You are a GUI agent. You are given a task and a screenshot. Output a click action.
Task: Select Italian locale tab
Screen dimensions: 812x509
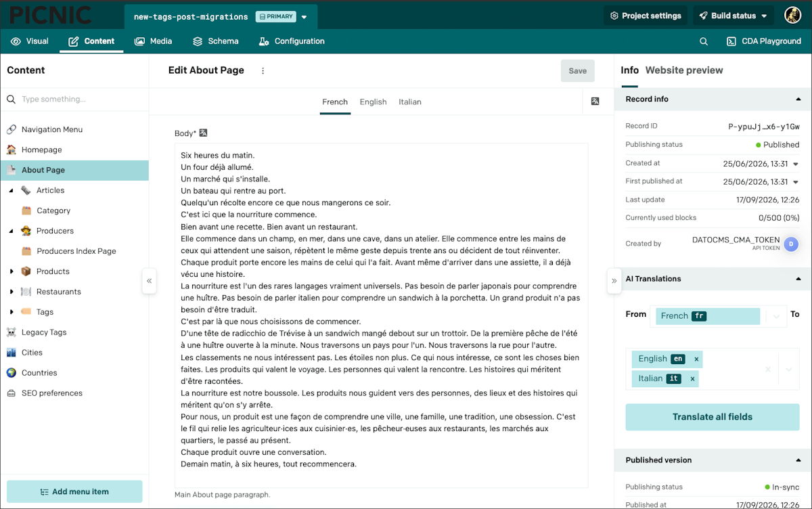[410, 102]
